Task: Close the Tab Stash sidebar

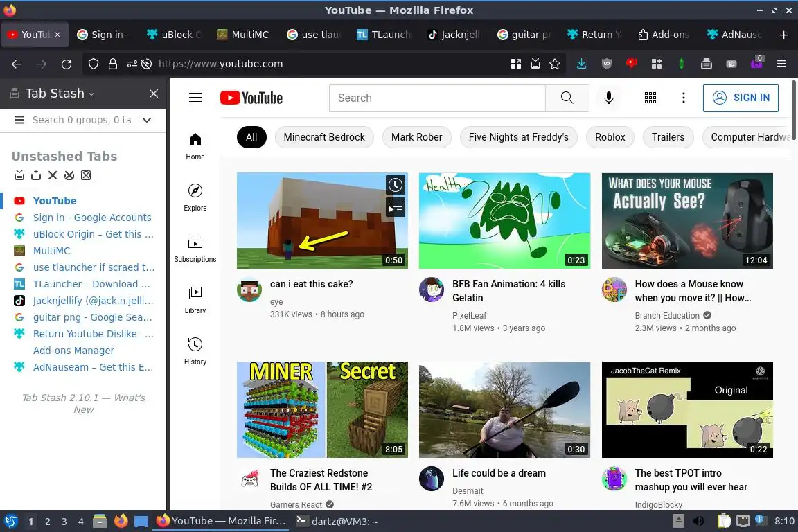Action: (x=154, y=94)
